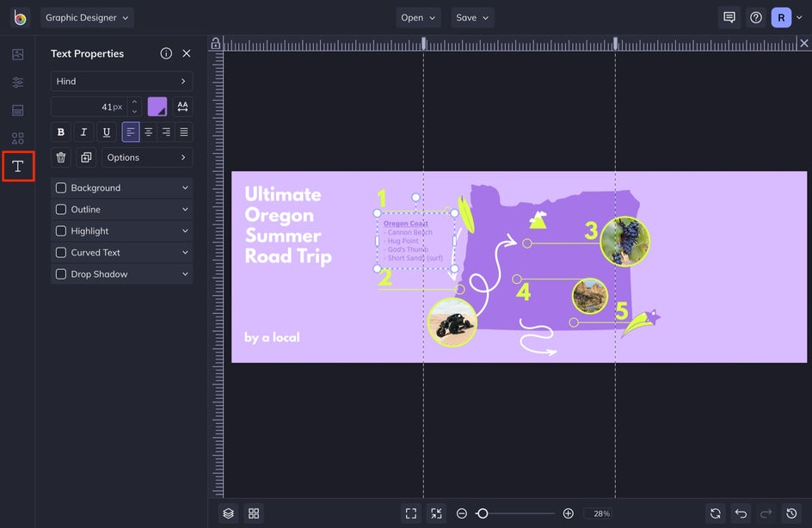Viewport: 812px width, 528px height.
Task: Select the Text tool in sidebar
Action: click(18, 166)
